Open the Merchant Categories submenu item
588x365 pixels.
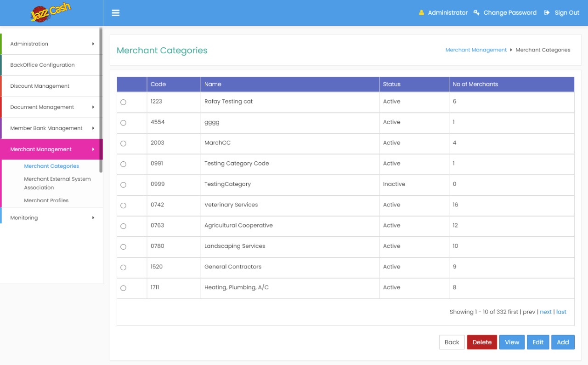click(x=51, y=166)
